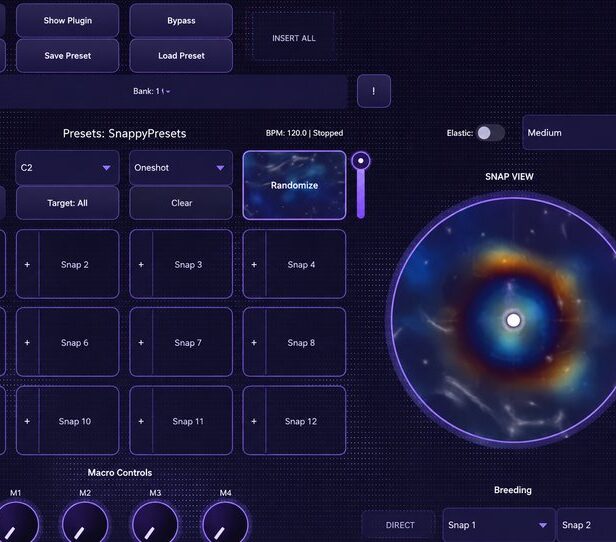Click the INSERT ALL button
616x542 pixels.
(x=294, y=38)
